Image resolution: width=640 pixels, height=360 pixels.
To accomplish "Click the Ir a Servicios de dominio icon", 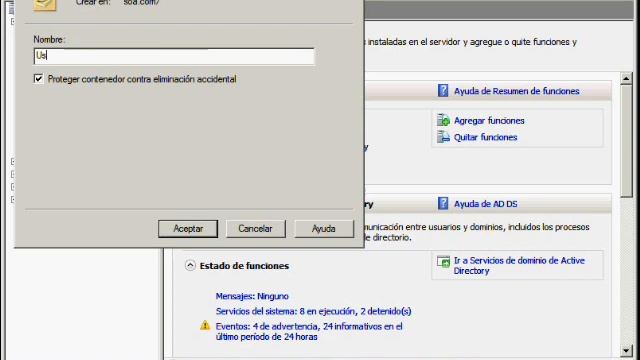I will click(x=443, y=261).
